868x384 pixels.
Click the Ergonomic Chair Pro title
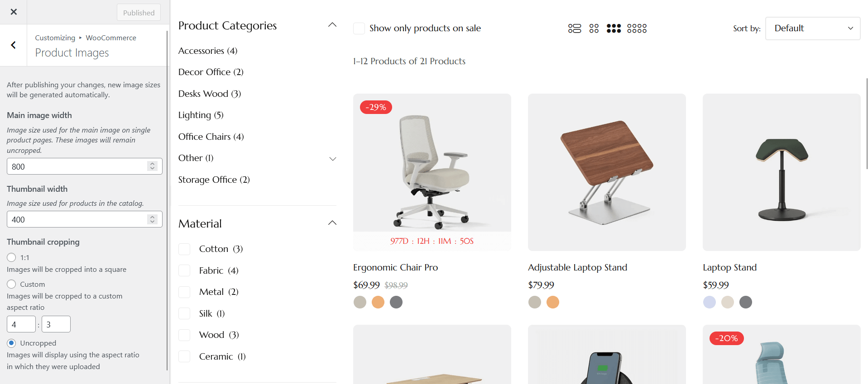(395, 267)
